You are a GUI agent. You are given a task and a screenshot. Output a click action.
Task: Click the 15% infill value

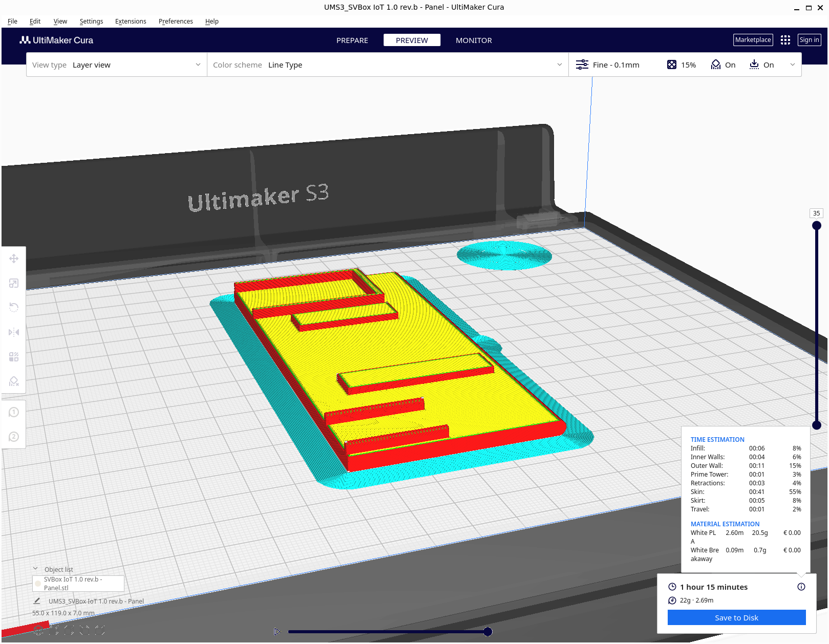point(688,65)
